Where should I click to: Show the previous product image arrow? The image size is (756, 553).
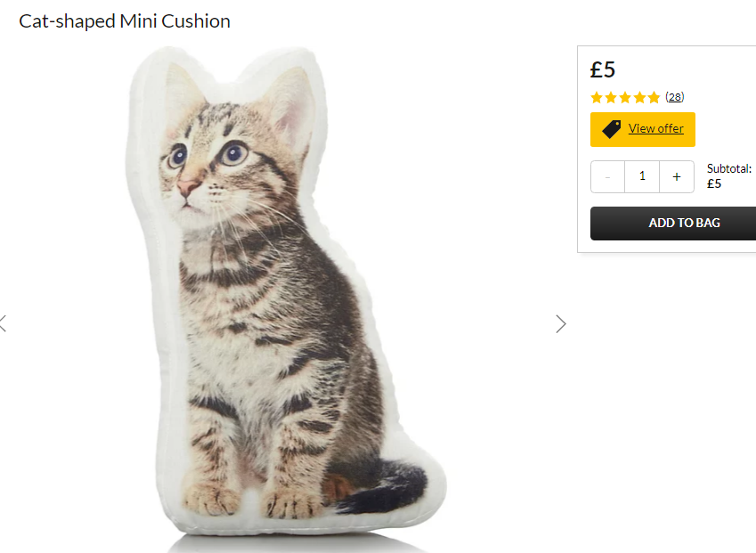point(3,324)
